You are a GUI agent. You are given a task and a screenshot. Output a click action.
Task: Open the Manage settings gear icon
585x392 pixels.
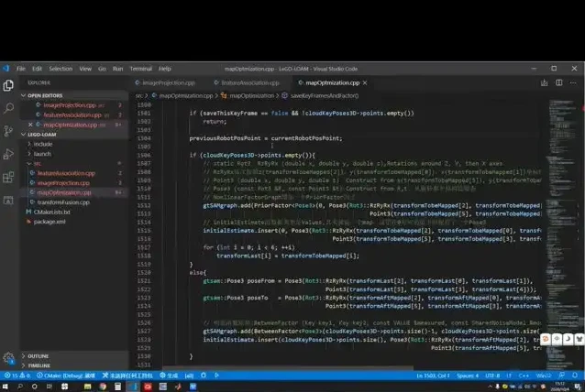(8, 358)
